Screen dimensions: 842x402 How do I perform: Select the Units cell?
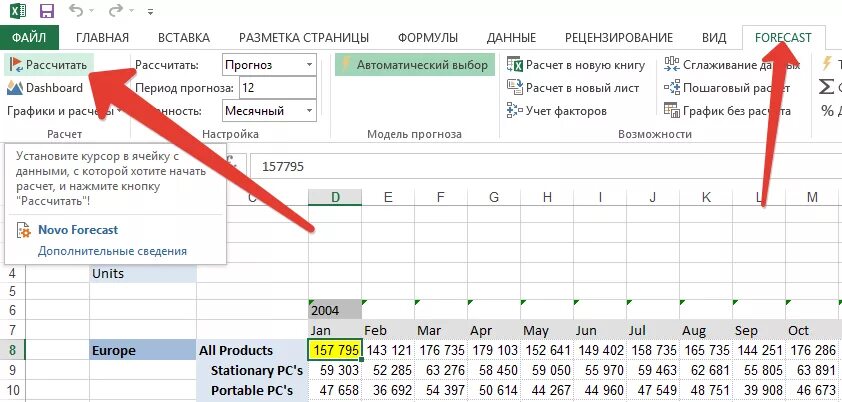(143, 274)
